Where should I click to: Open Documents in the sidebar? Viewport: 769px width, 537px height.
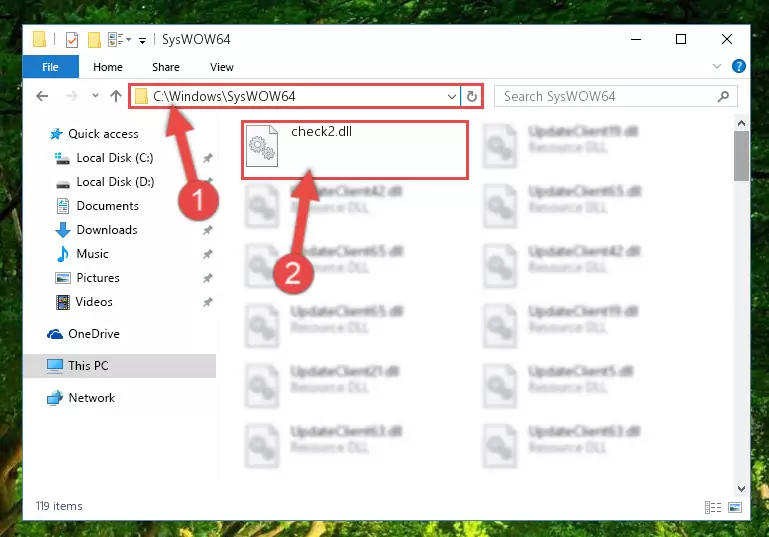coord(107,206)
